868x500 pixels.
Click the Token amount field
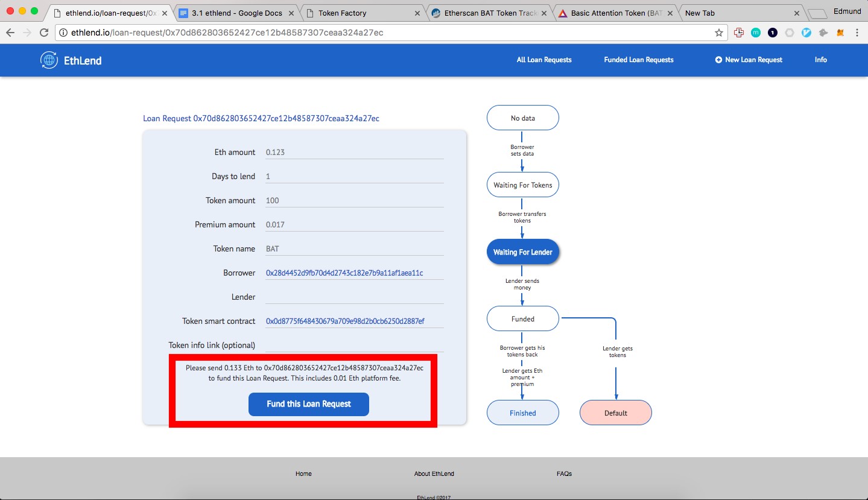[355, 200]
